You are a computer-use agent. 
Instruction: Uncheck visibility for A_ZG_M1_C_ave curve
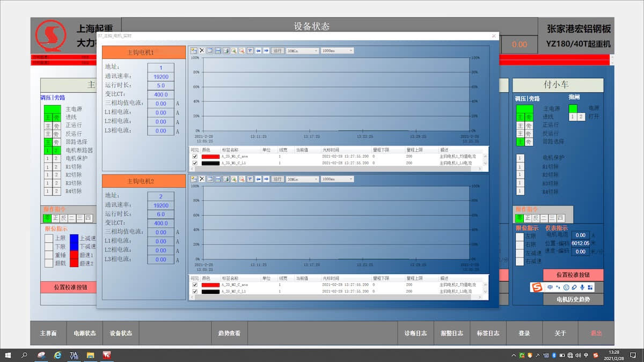195,157
